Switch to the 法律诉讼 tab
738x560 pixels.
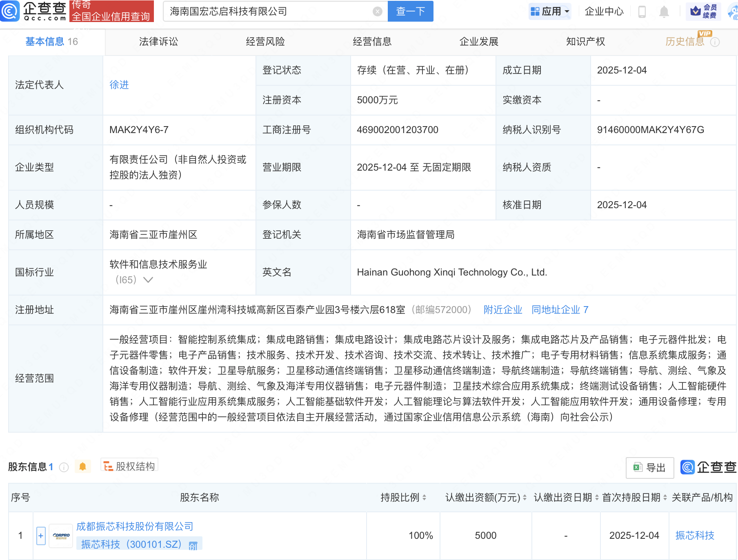158,41
